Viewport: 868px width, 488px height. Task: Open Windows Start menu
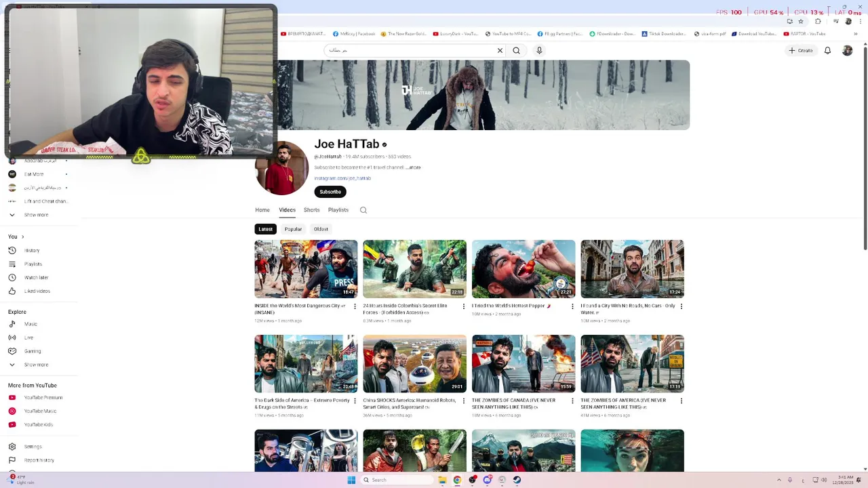(351, 480)
